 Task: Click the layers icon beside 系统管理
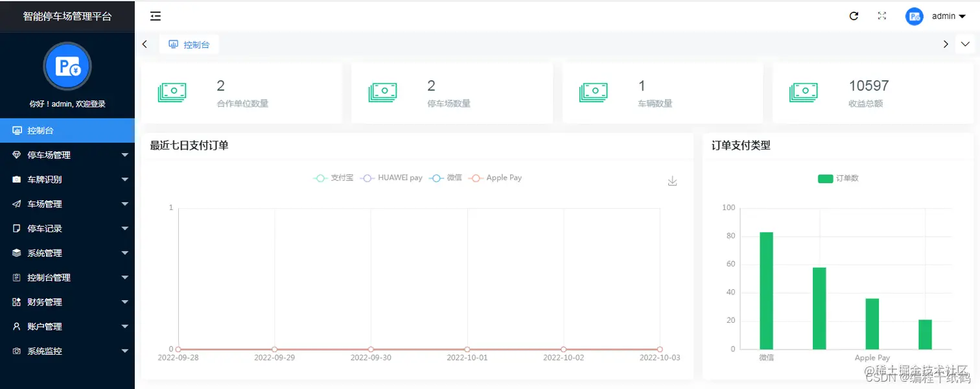pos(17,253)
